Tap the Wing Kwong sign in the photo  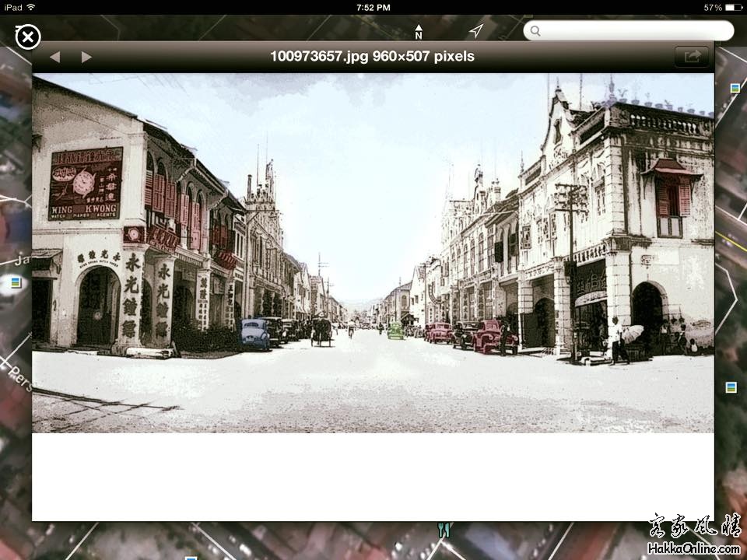click(85, 184)
